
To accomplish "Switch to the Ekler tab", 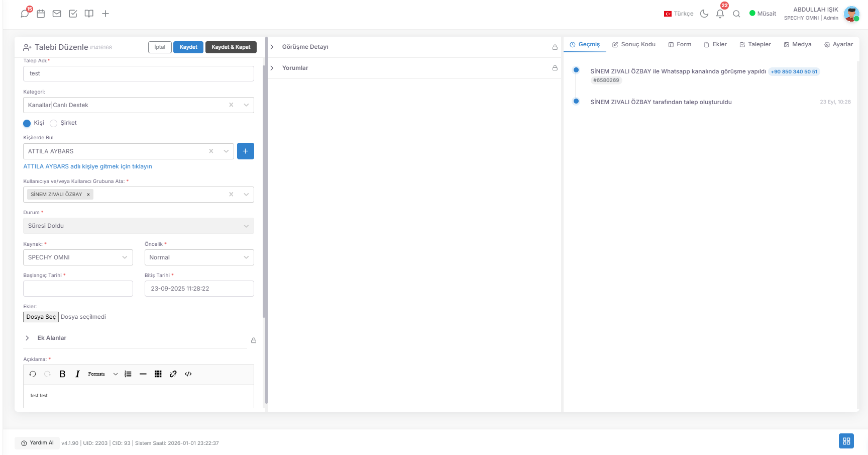I will click(x=715, y=44).
